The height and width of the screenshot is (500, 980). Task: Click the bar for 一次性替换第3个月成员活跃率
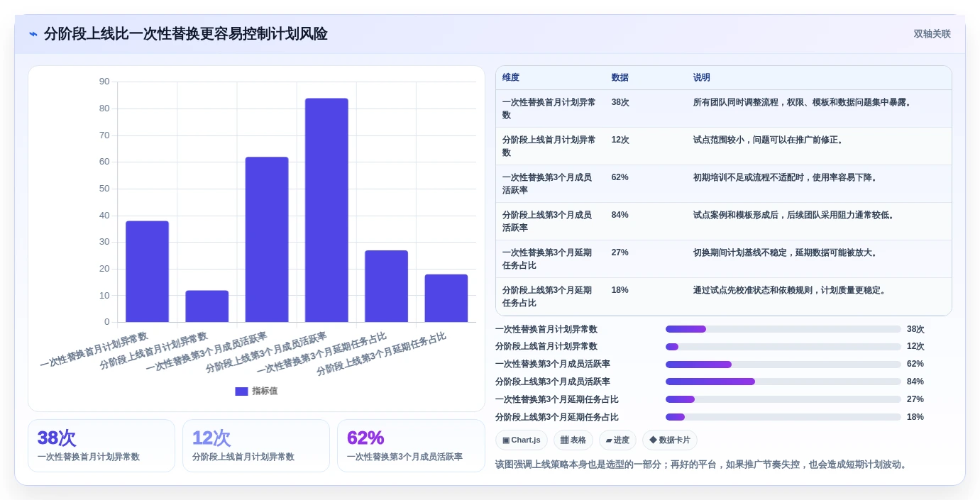(x=267, y=240)
